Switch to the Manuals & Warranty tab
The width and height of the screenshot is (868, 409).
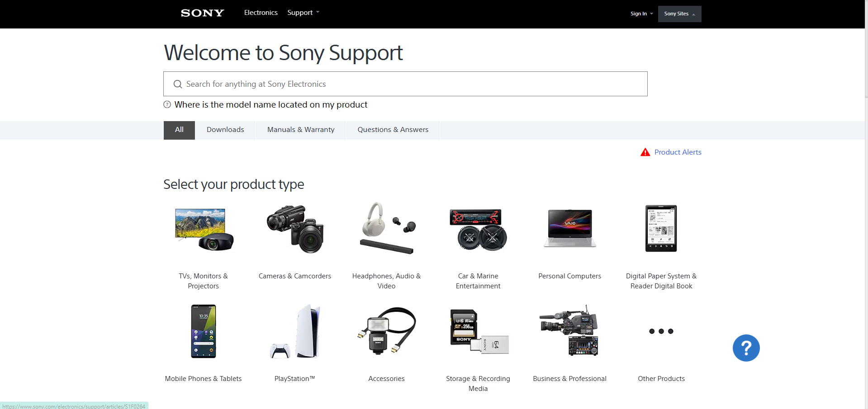point(301,130)
